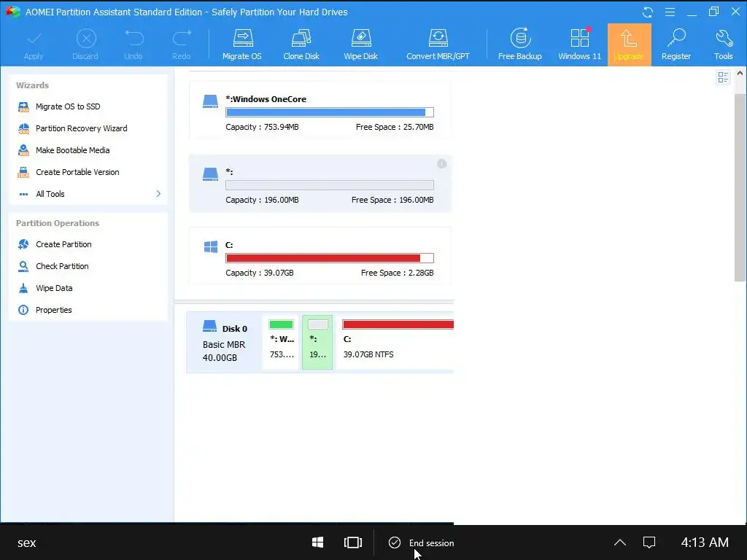Image resolution: width=747 pixels, height=560 pixels.
Task: Click the Windows logo icon beside C:
Action: pyautogui.click(x=211, y=246)
